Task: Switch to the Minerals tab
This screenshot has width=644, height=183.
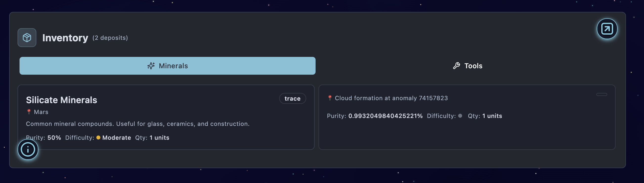Action: (167, 66)
